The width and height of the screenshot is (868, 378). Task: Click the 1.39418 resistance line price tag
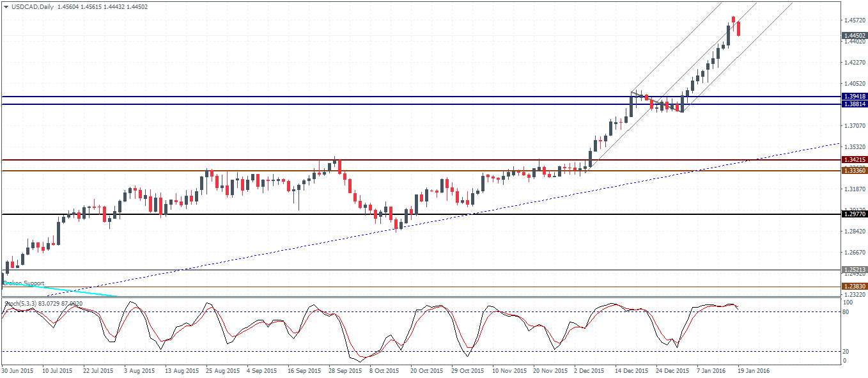[855, 96]
